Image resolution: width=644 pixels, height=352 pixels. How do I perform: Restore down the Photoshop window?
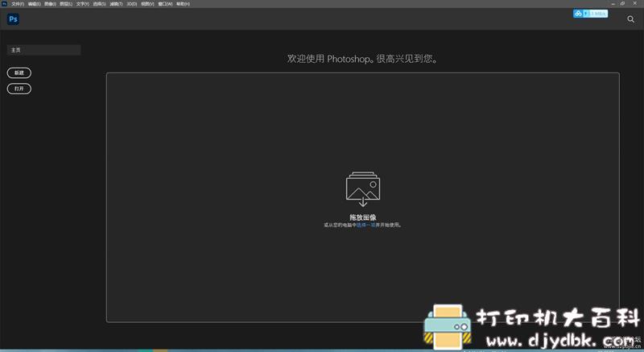coord(622,3)
